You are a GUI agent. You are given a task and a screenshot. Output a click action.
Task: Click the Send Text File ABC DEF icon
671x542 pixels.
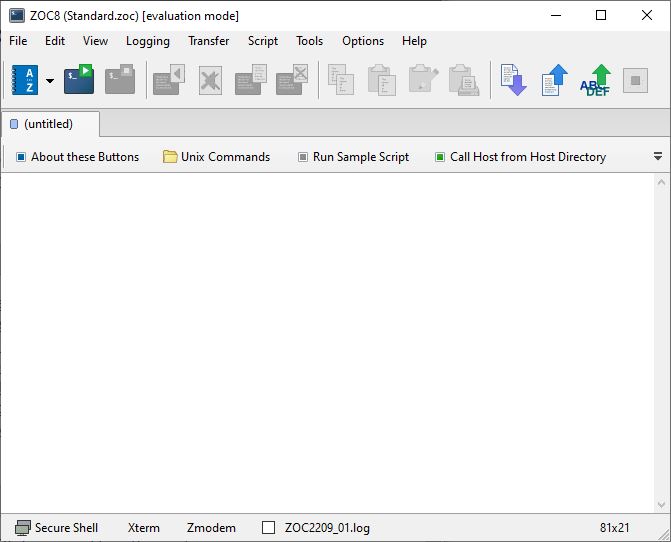point(596,80)
